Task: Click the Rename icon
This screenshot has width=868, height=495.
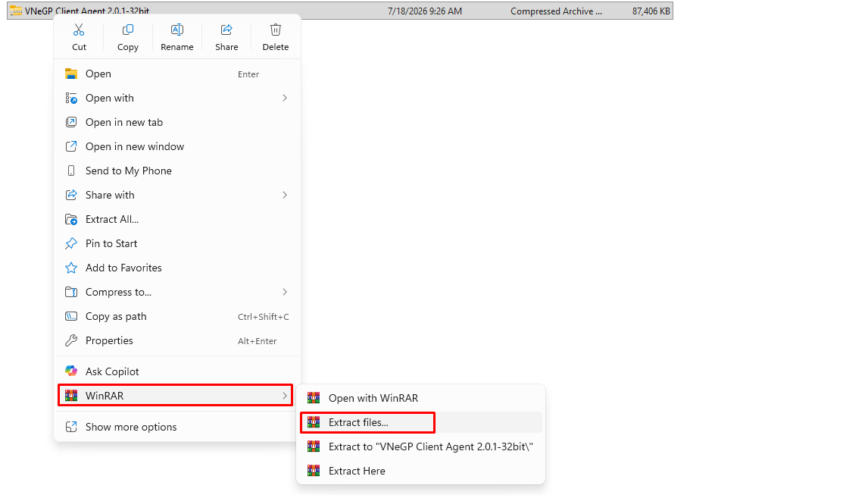Action: [x=177, y=30]
